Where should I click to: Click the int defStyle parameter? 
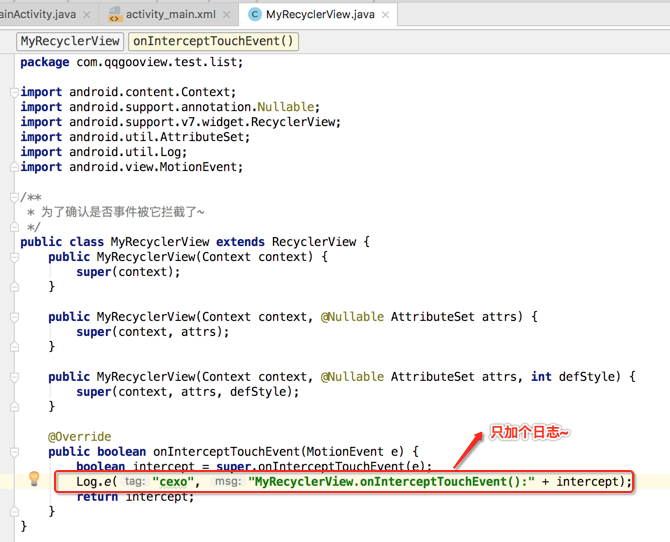click(575, 377)
